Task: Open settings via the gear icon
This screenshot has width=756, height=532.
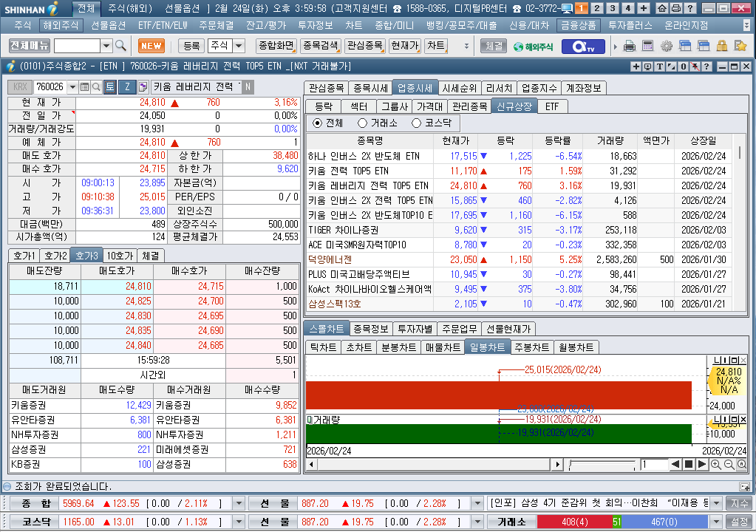Action: tap(667, 47)
